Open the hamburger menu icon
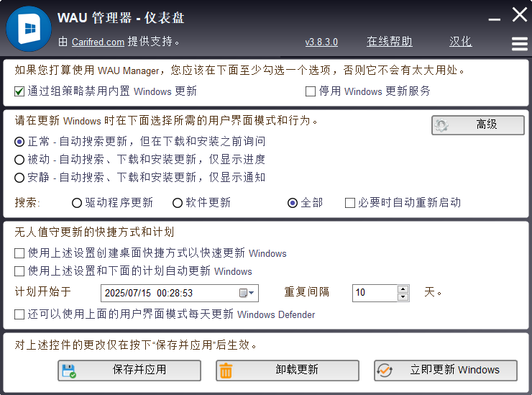The image size is (532, 395). tap(520, 44)
